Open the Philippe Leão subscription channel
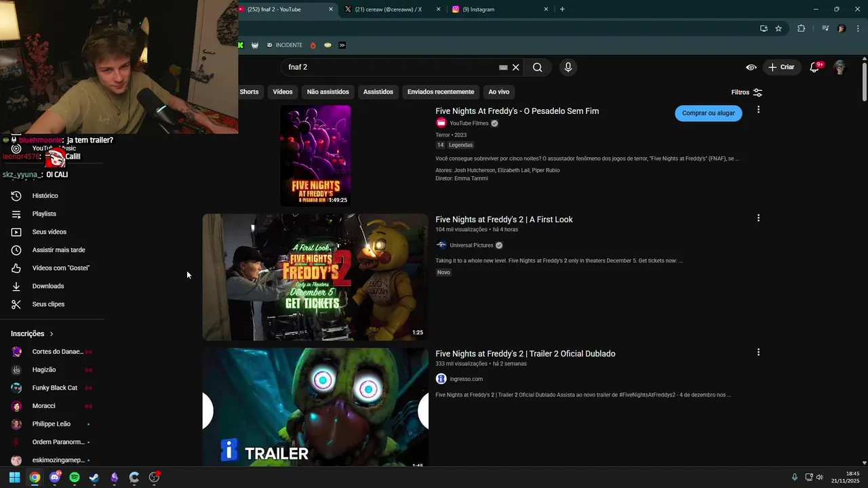Viewport: 868px width, 488px height. (x=52, y=424)
